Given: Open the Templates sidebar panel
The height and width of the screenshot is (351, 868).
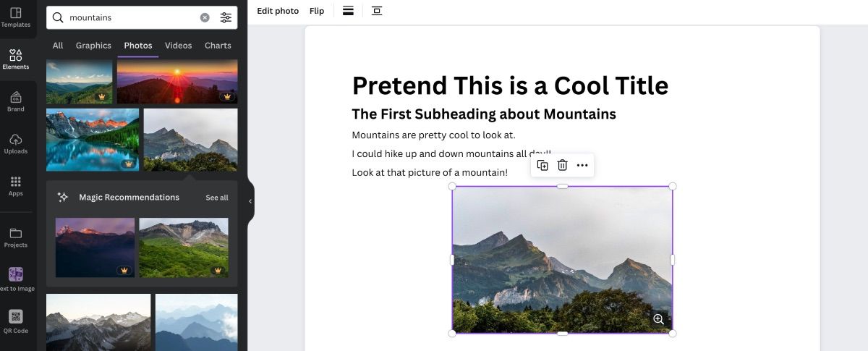Looking at the screenshot, I should (x=15, y=17).
